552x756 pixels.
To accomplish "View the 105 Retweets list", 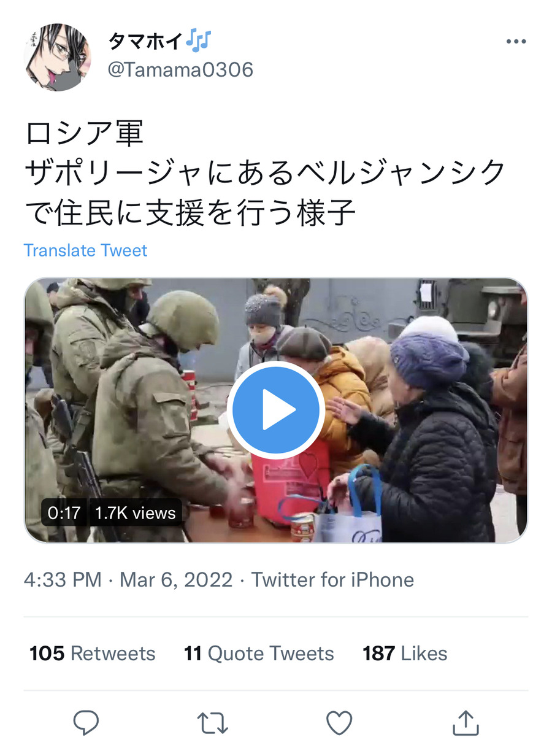I will click(92, 654).
